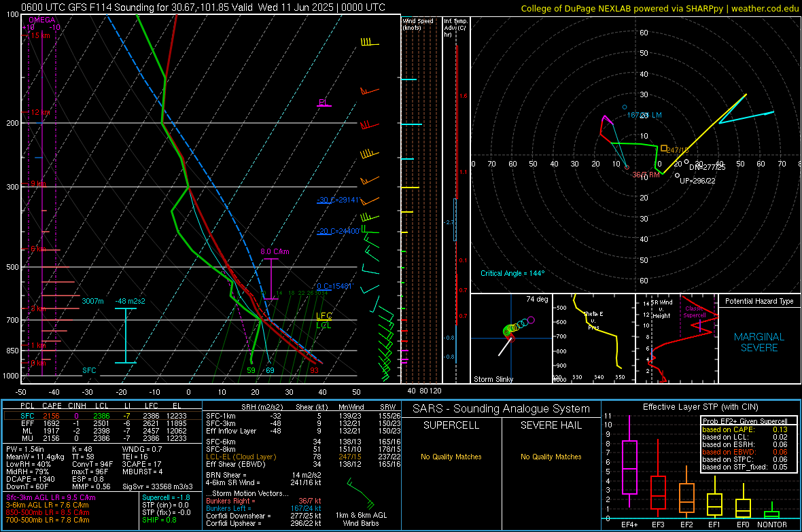The height and width of the screenshot is (532, 802).
Task: Click the 'UP=296/22' Corfidi label
Action: (x=697, y=181)
